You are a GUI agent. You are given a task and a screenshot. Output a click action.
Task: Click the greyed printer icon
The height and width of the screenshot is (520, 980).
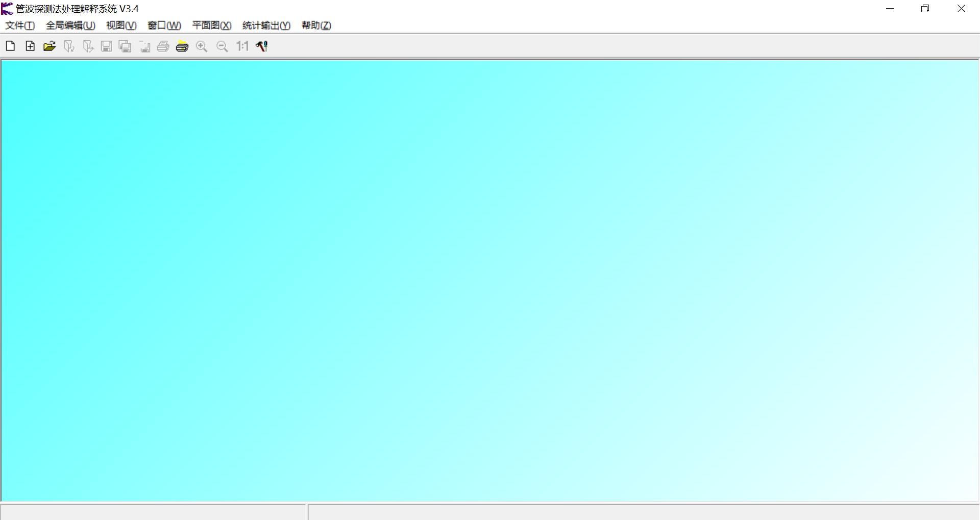(x=163, y=46)
